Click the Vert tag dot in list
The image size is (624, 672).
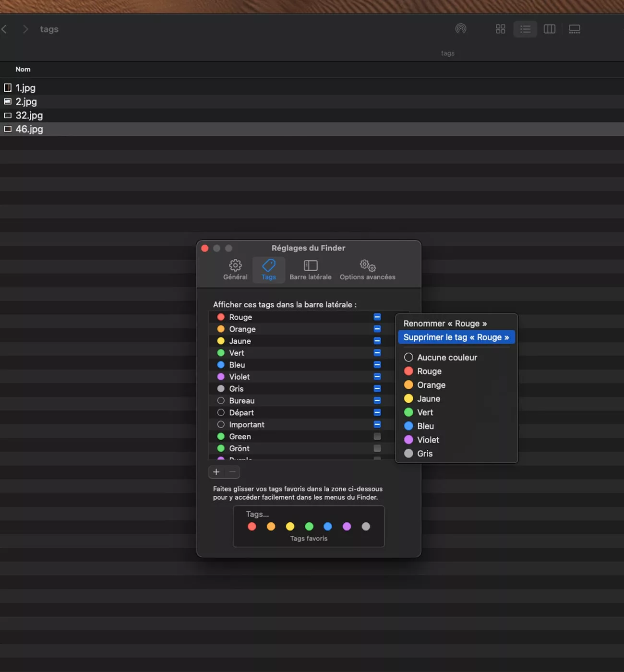tap(221, 353)
